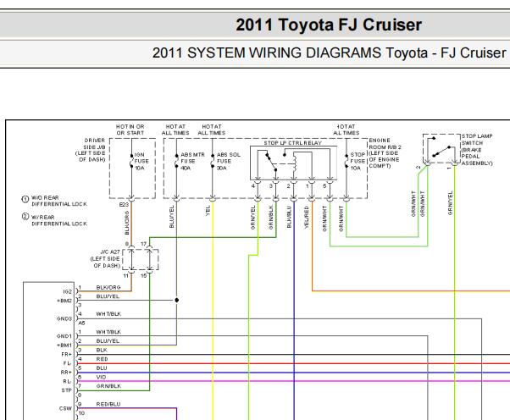The width and height of the screenshot is (510, 420).
Task: Click the 'CSW' terminal label
Action: click(x=66, y=408)
